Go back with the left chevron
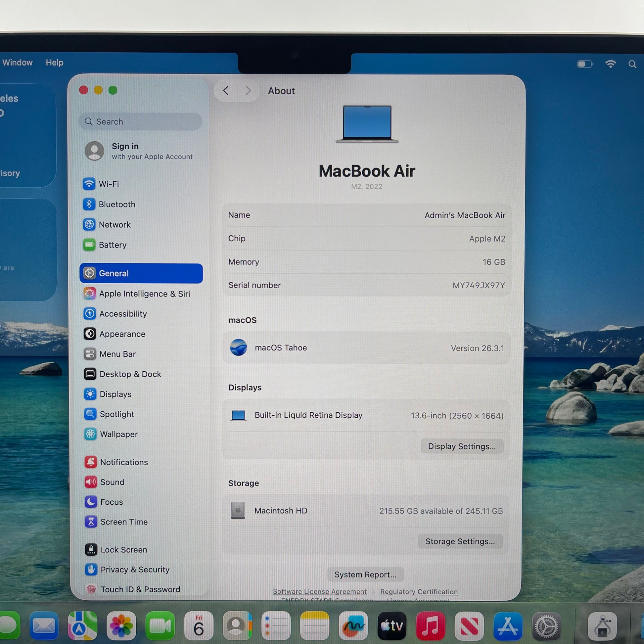 click(x=226, y=91)
